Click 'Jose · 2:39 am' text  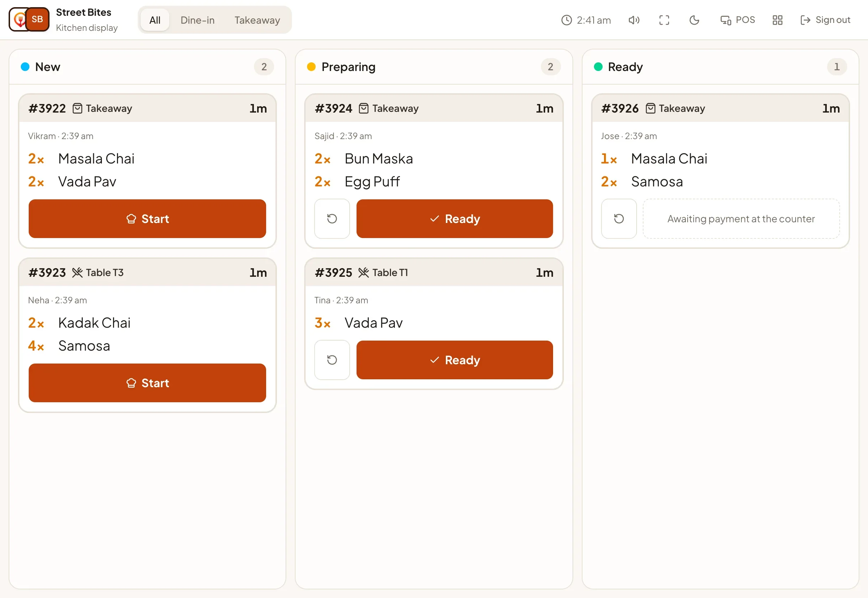[x=628, y=136]
